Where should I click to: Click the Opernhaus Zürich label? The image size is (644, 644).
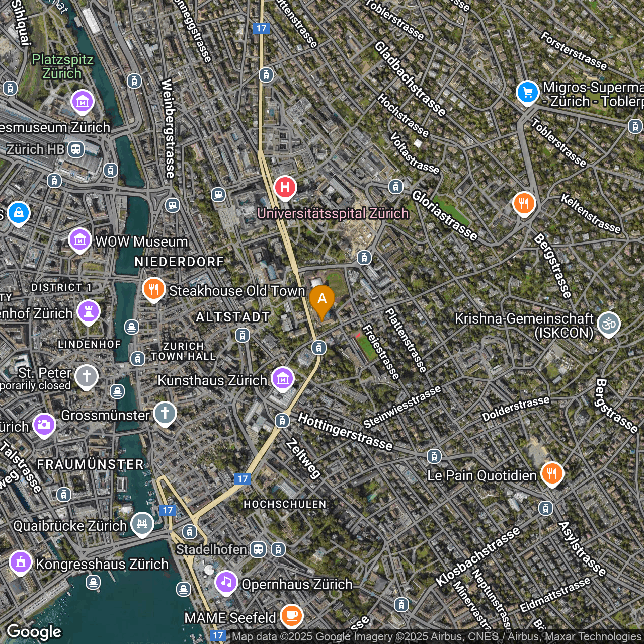[x=297, y=584]
